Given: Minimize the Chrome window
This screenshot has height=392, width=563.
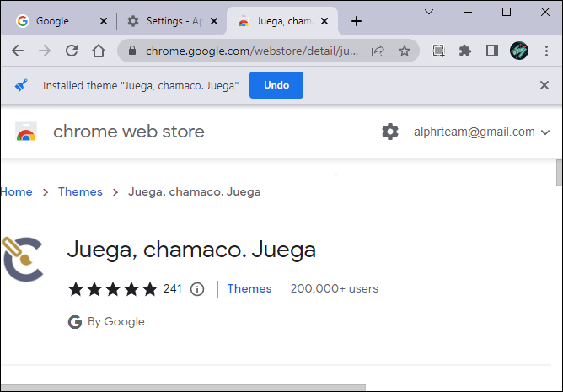Looking at the screenshot, I should [468, 12].
